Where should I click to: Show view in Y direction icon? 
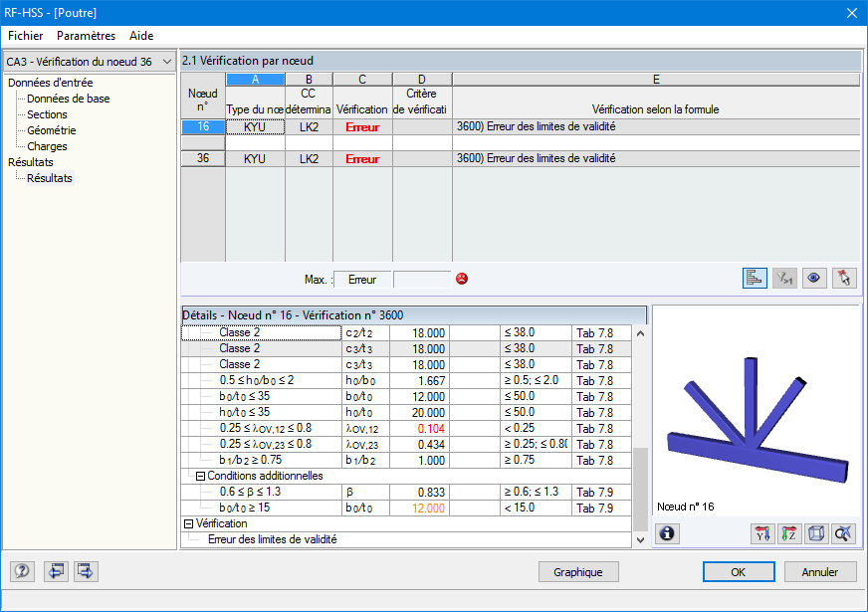pyautogui.click(x=762, y=533)
